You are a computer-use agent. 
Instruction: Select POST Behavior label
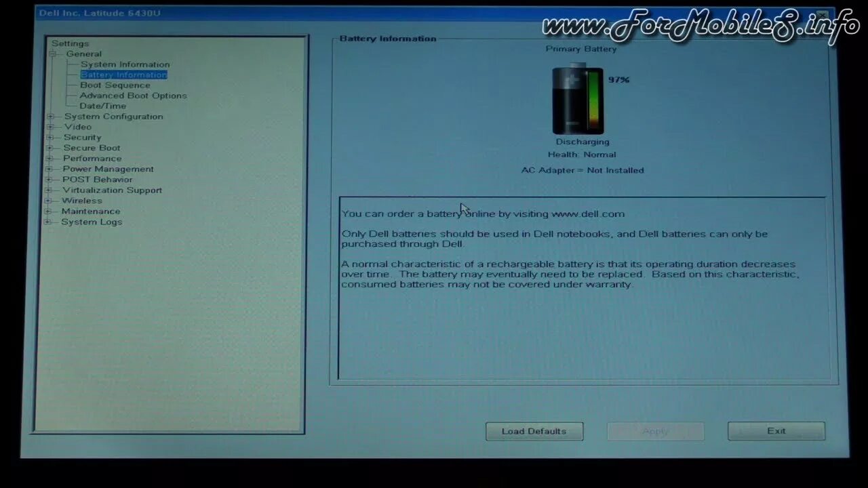pyautogui.click(x=98, y=180)
